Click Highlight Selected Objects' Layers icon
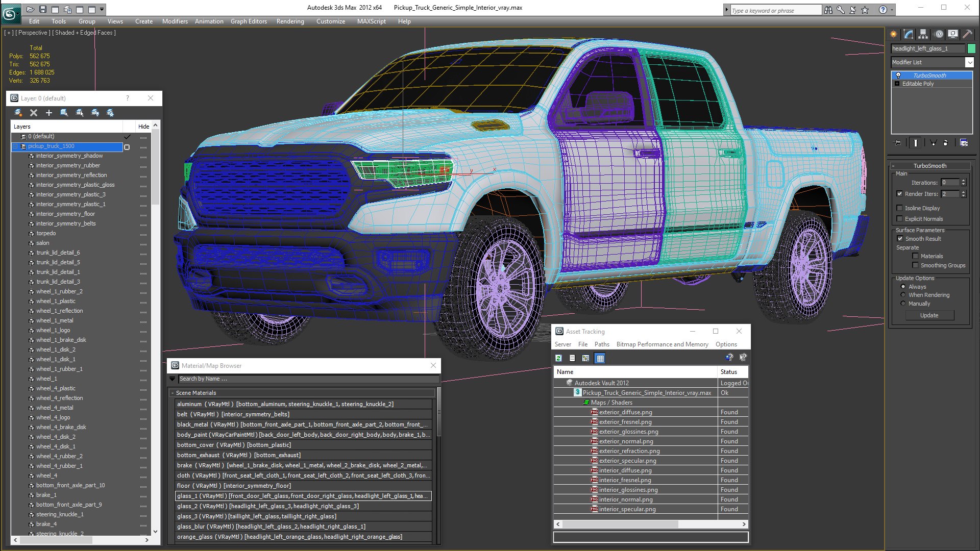This screenshot has width=980, height=551. [80, 113]
